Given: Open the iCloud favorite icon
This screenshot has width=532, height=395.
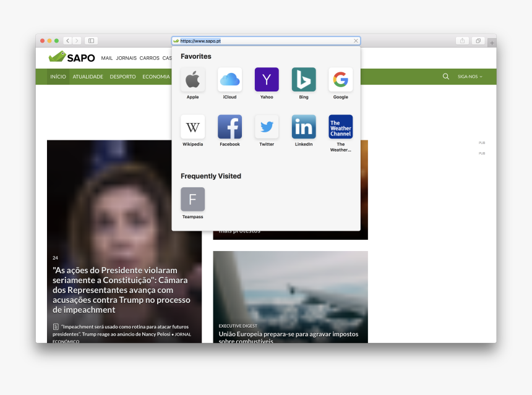Looking at the screenshot, I should tap(230, 80).
